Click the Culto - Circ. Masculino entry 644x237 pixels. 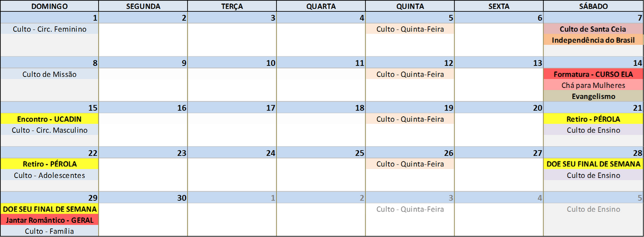[x=49, y=130]
